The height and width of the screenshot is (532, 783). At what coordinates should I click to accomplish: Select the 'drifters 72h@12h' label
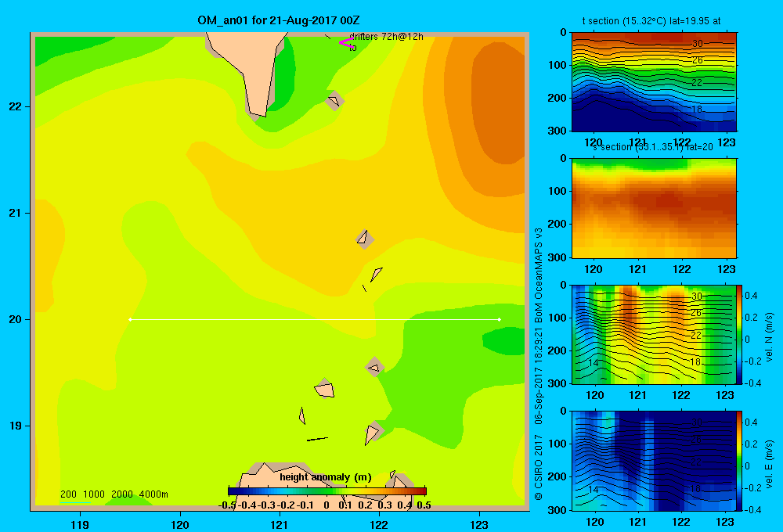[386, 37]
